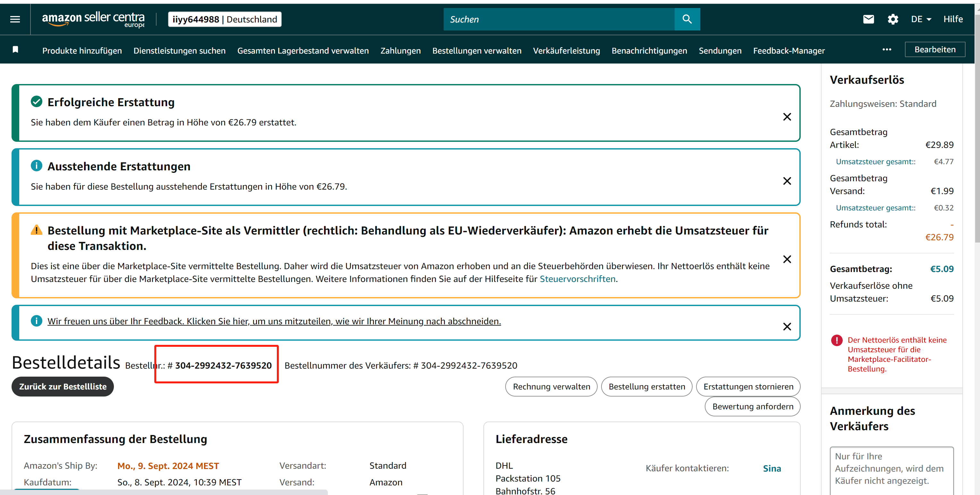Close the Ausstehende Erstattungen notice

tap(787, 181)
